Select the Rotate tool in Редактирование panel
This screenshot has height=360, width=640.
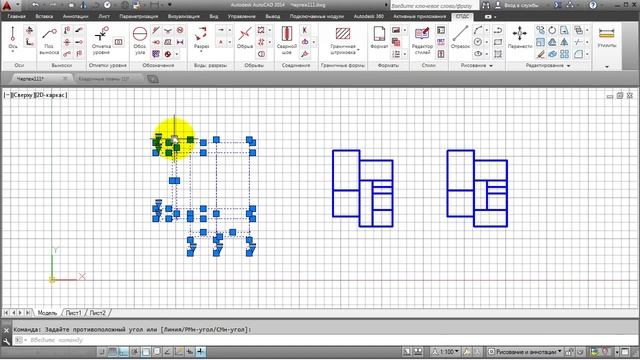pos(552,30)
